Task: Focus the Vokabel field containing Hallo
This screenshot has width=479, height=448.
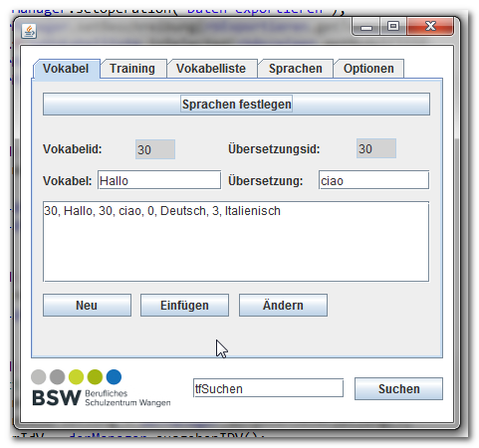Action: tap(159, 180)
